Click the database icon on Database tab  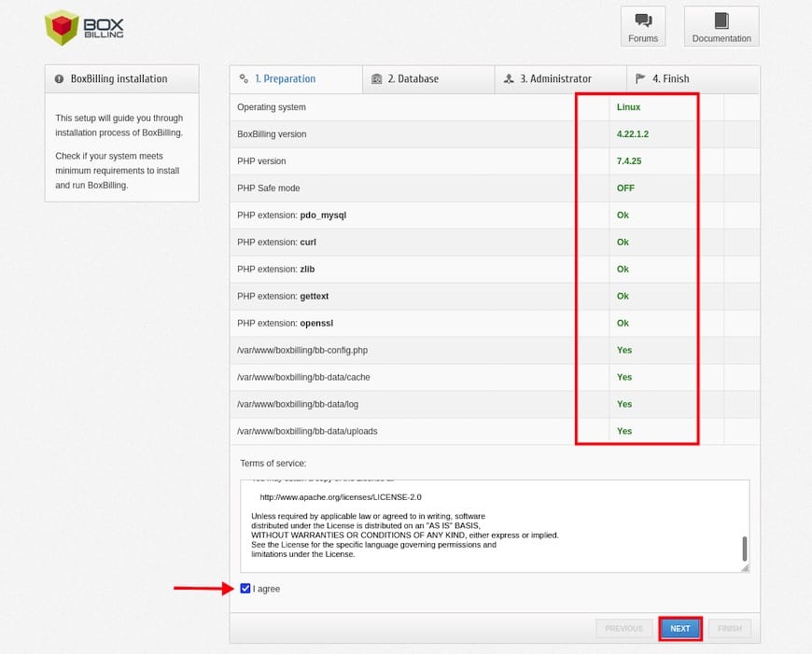tap(377, 78)
